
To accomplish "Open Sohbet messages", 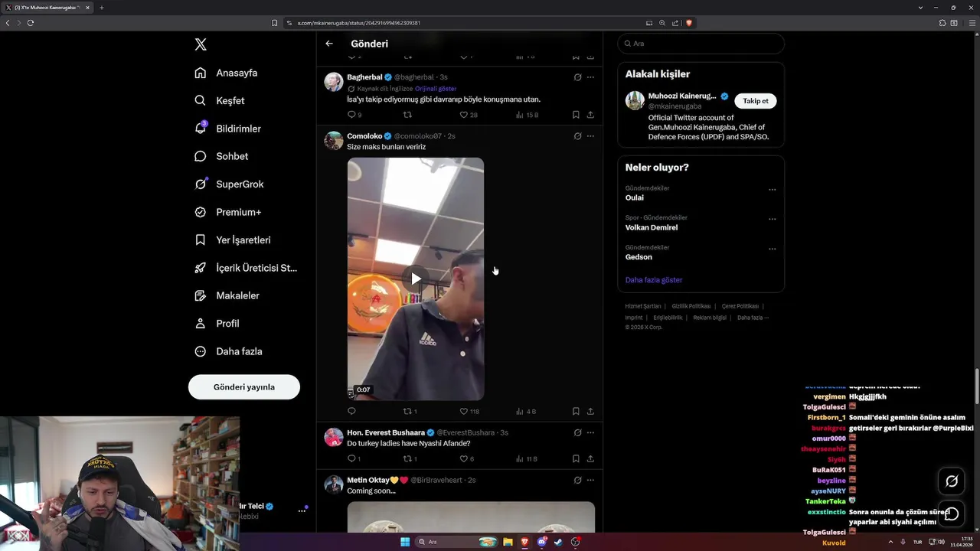I will tap(221, 156).
